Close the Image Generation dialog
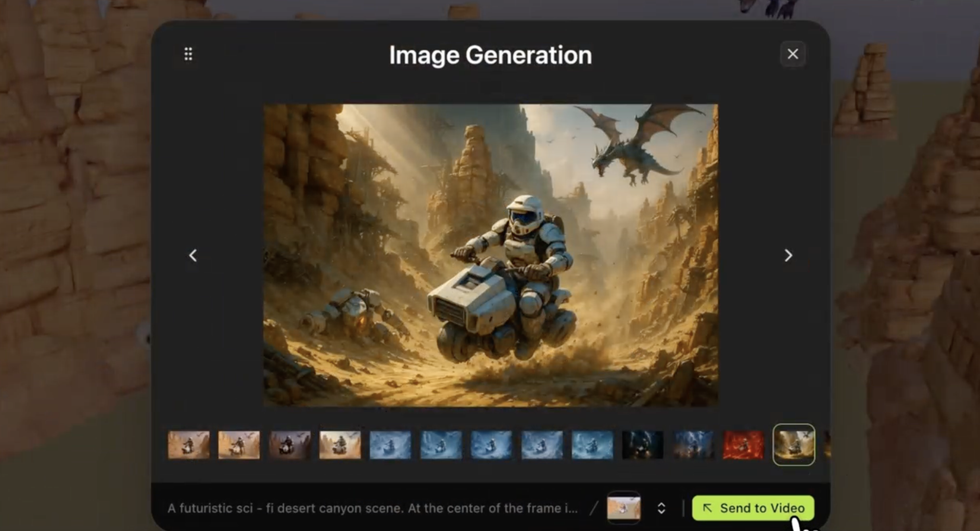The height and width of the screenshot is (531, 980). (x=793, y=54)
